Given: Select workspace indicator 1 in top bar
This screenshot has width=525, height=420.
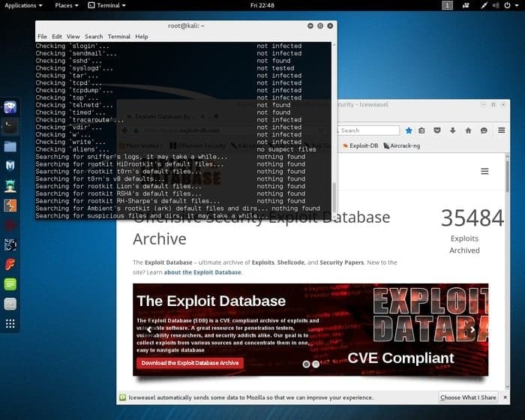Looking at the screenshot, I should pos(447,5).
